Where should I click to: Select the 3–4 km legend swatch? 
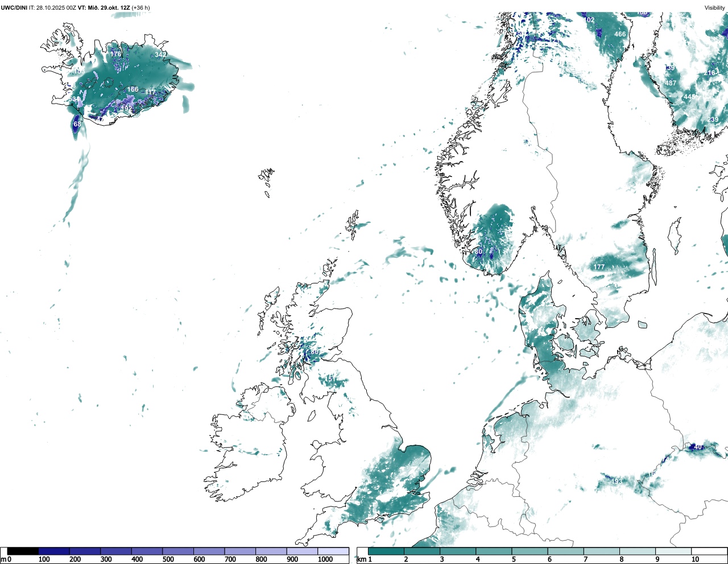click(x=458, y=551)
